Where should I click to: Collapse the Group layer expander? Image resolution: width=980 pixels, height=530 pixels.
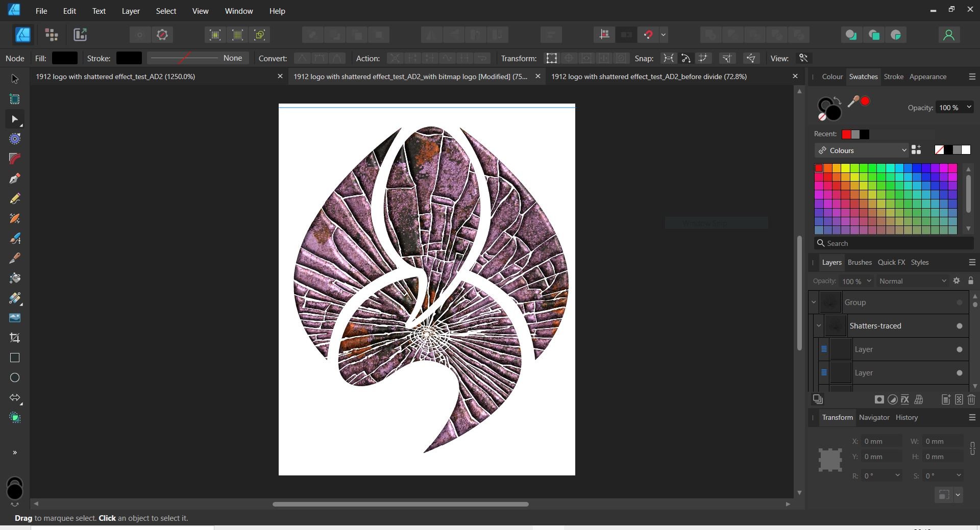pyautogui.click(x=813, y=302)
